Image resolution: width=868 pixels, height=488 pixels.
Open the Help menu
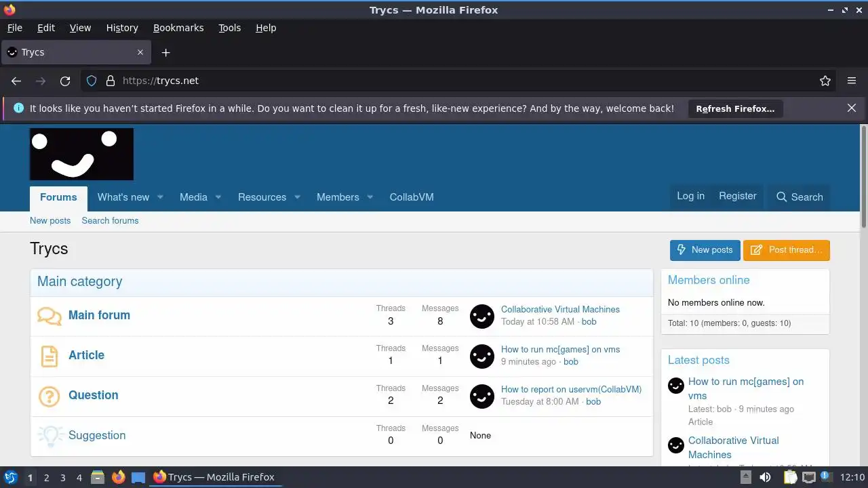click(266, 28)
